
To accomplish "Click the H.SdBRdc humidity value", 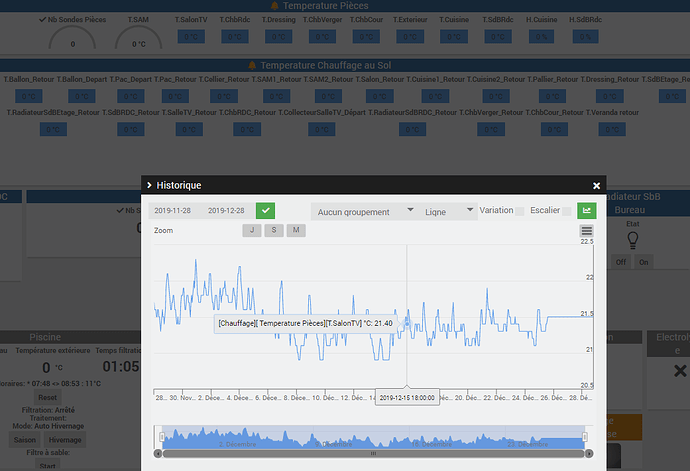I will pyautogui.click(x=585, y=37).
